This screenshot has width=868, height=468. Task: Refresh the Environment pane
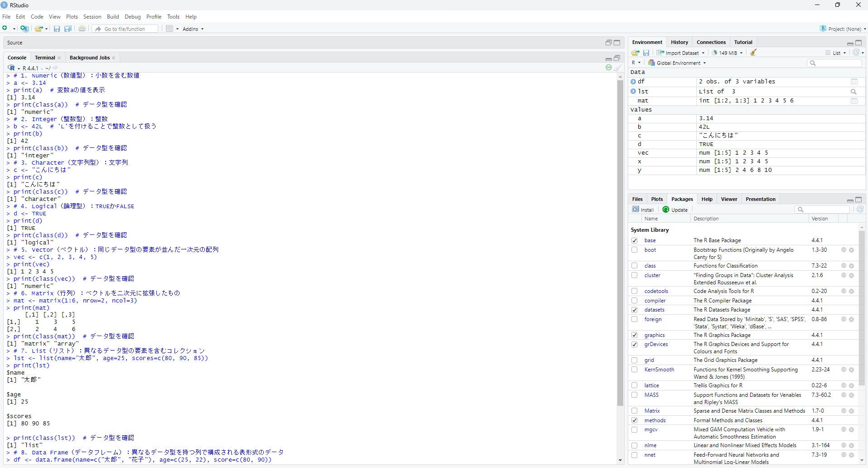click(x=856, y=53)
